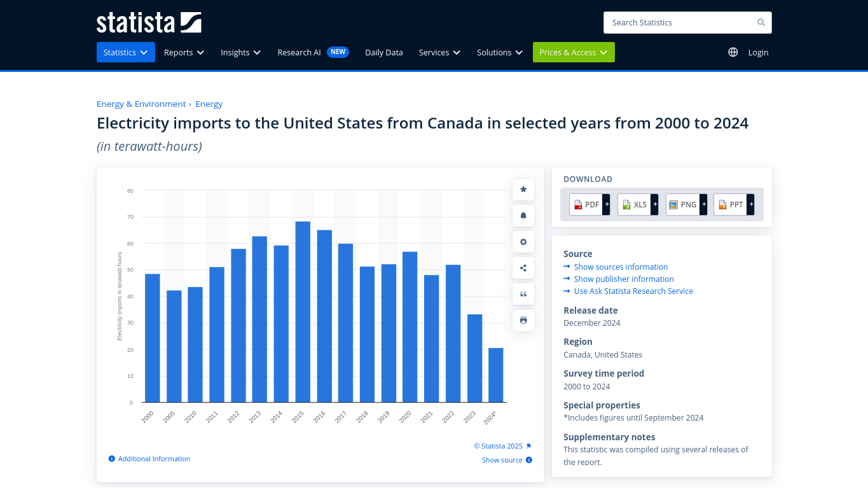The height and width of the screenshot is (488, 868).
Task: Click the share icon beside chart
Action: click(x=523, y=268)
